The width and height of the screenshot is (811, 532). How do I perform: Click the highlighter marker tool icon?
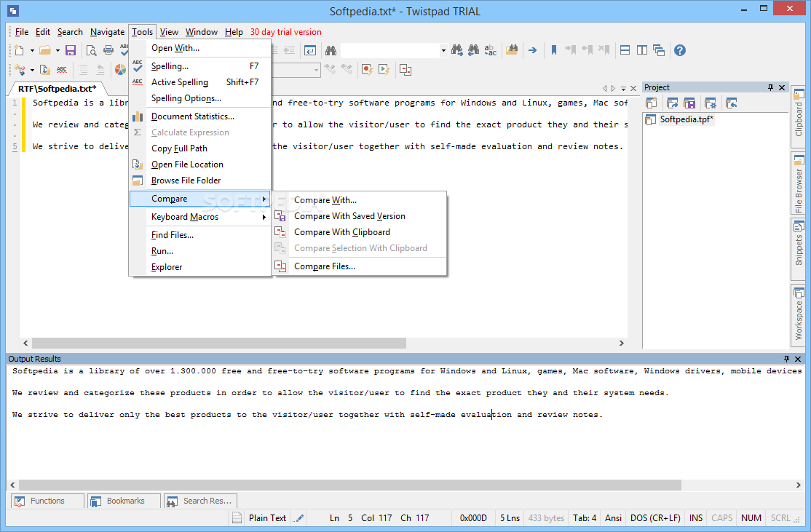click(20, 69)
